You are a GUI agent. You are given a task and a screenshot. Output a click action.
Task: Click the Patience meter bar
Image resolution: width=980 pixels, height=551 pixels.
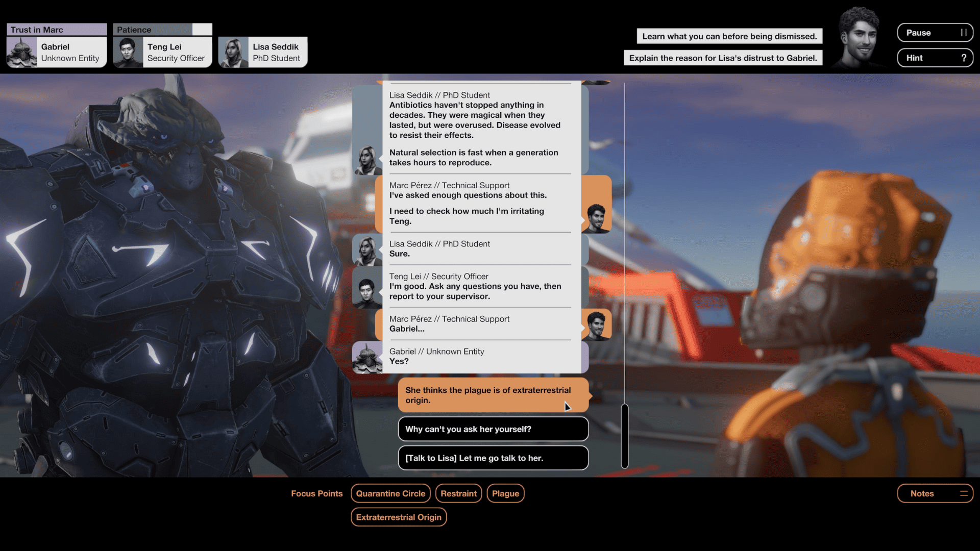click(x=162, y=30)
